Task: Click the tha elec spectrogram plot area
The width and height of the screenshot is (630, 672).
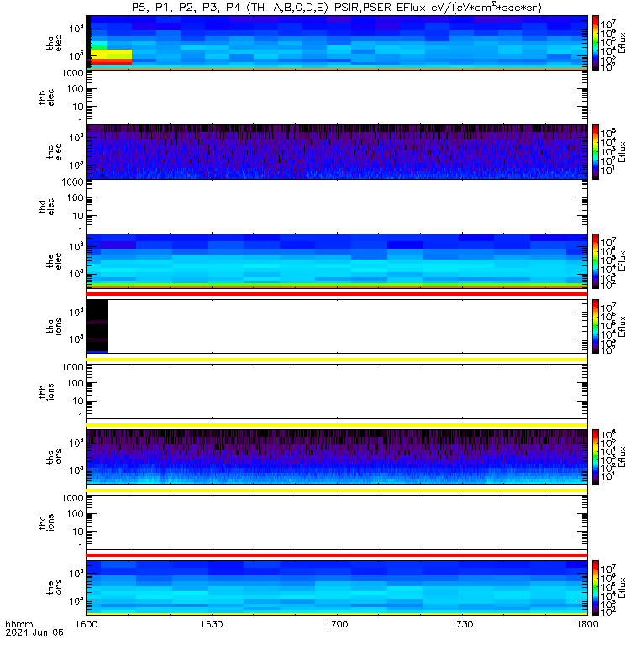Action: 337,43
